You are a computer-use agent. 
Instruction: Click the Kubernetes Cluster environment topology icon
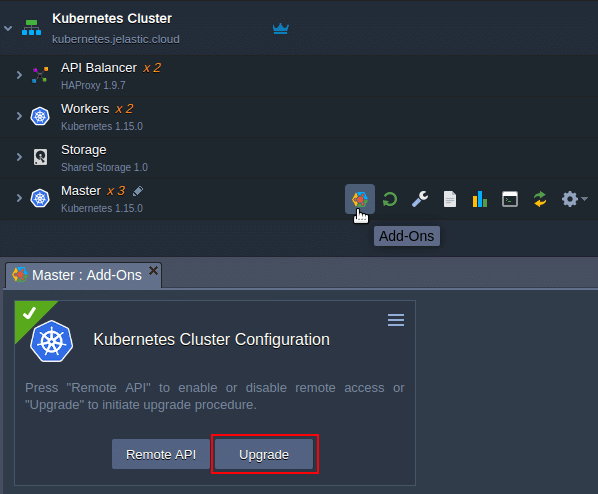point(31,28)
